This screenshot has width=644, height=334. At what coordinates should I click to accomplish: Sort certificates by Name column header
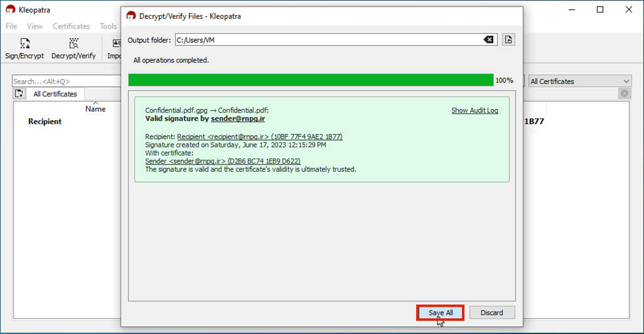95,109
